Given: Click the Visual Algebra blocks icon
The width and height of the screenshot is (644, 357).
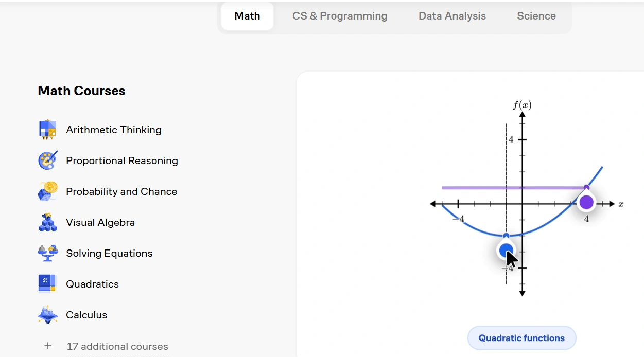Looking at the screenshot, I should pos(48,222).
